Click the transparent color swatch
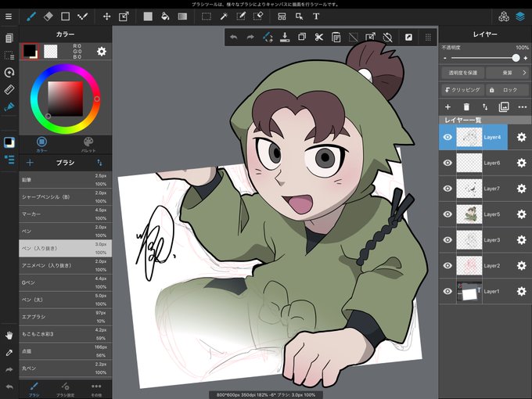 pos(51,51)
